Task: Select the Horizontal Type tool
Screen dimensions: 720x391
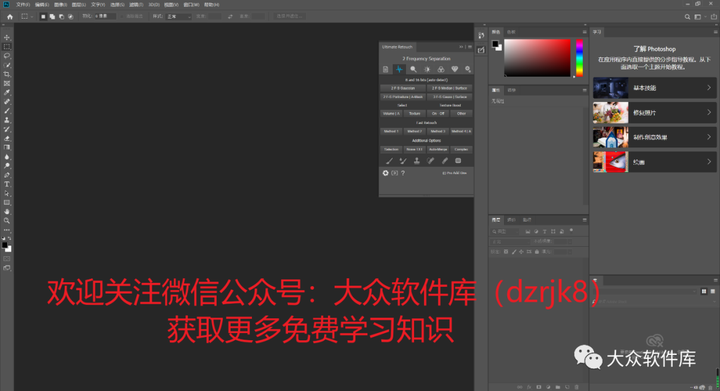Action: pyautogui.click(x=7, y=184)
